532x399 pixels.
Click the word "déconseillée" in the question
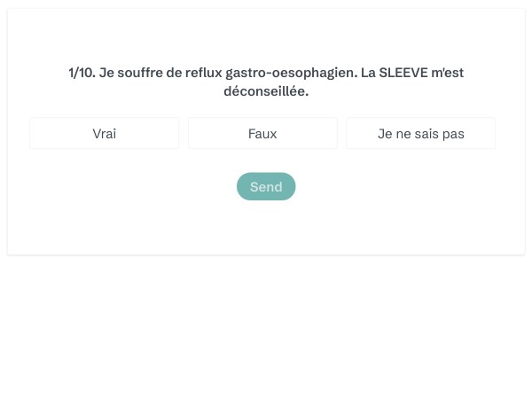pyautogui.click(x=265, y=91)
